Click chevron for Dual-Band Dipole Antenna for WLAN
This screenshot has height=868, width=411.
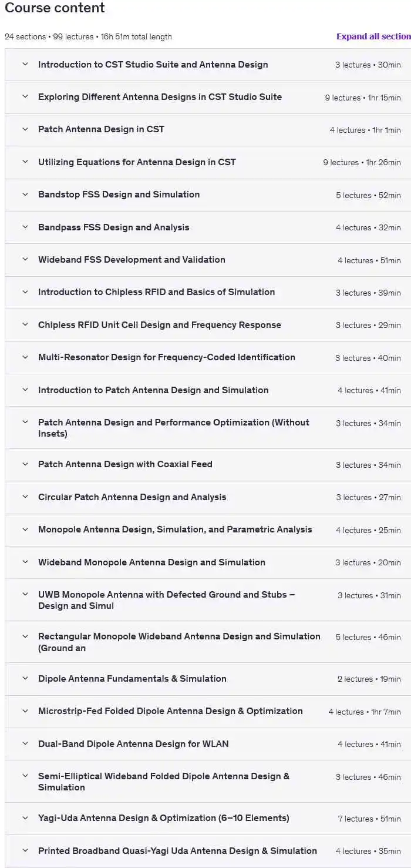(x=25, y=744)
